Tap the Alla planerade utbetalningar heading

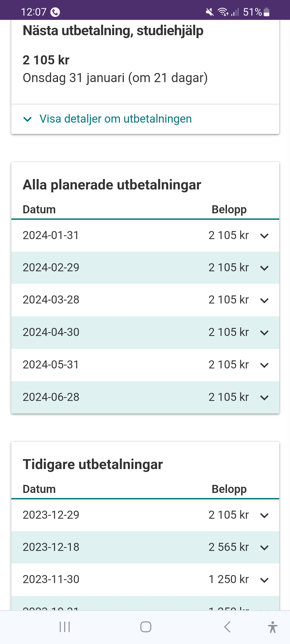(x=112, y=185)
